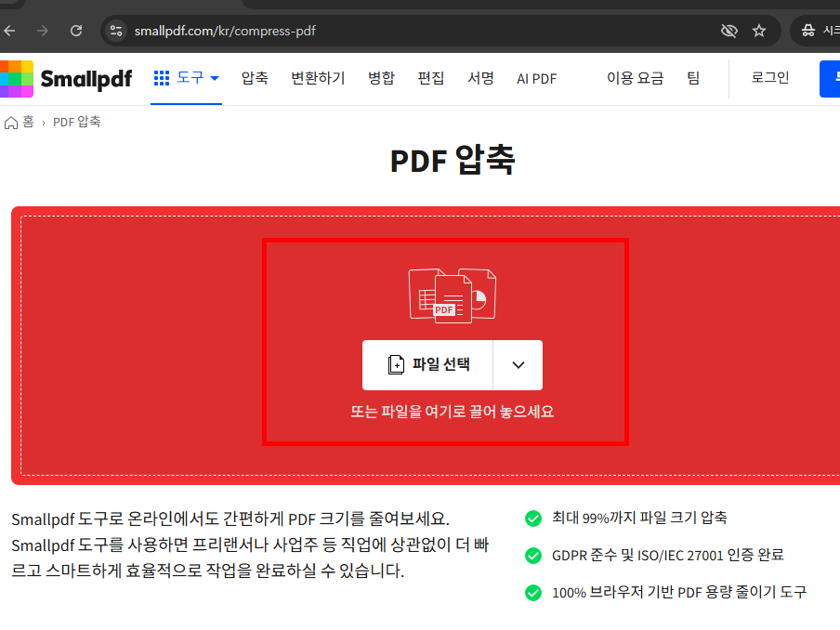
Task: Open the chevron dropdown next to 파일 선택
Action: pyautogui.click(x=517, y=364)
